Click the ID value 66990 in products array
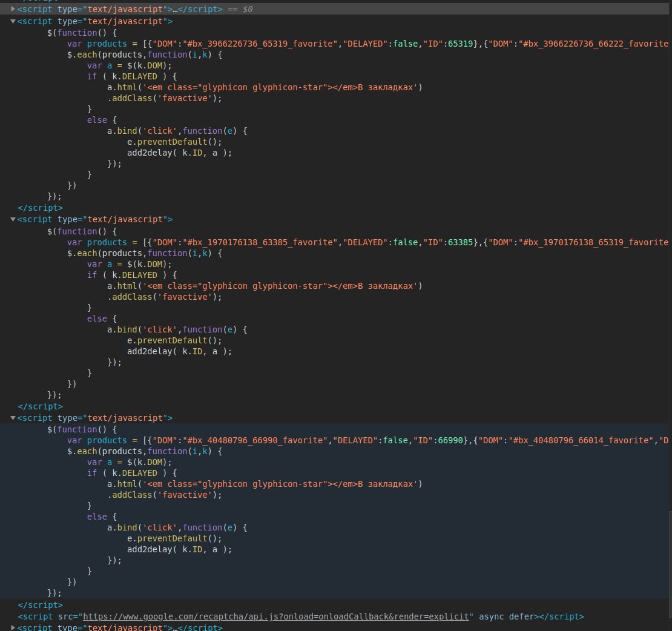The width and height of the screenshot is (672, 631). (450, 440)
